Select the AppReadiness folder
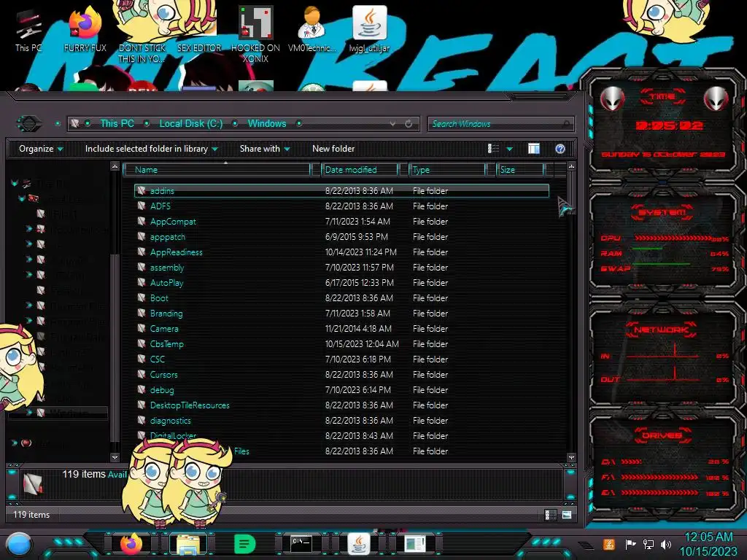 [x=341, y=252]
